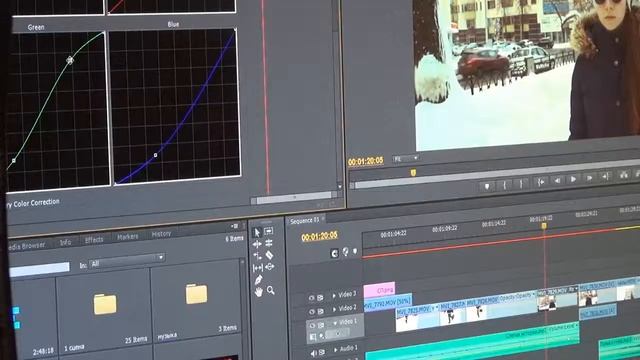640x360 pixels.
Task: Select the Slide tool
Action: tap(270, 267)
